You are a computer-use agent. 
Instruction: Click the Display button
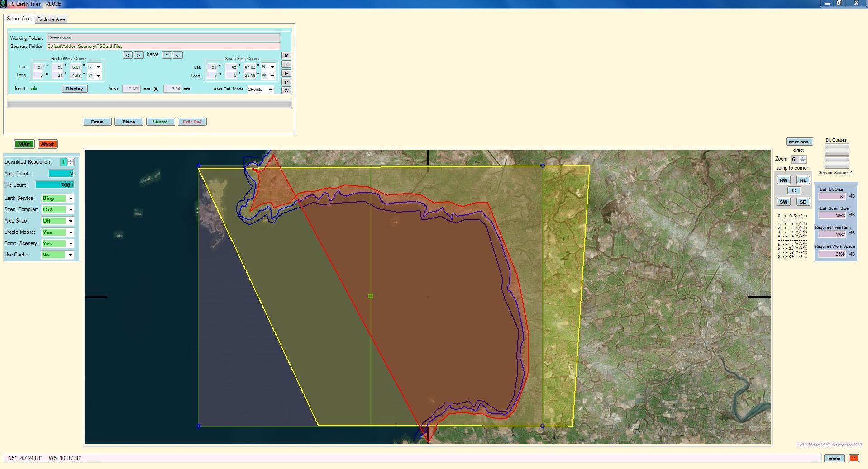click(x=74, y=89)
